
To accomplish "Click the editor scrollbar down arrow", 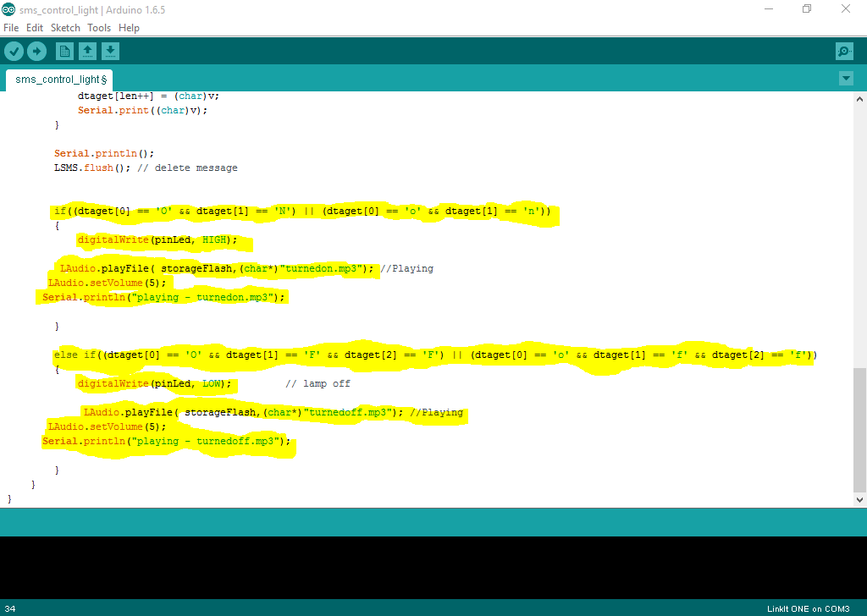I will pyautogui.click(x=859, y=499).
